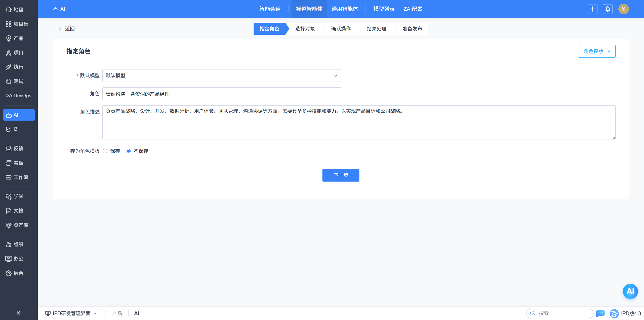Collapse the left sidebar with arrow icon
Image resolution: width=644 pixels, height=320 pixels.
19,313
